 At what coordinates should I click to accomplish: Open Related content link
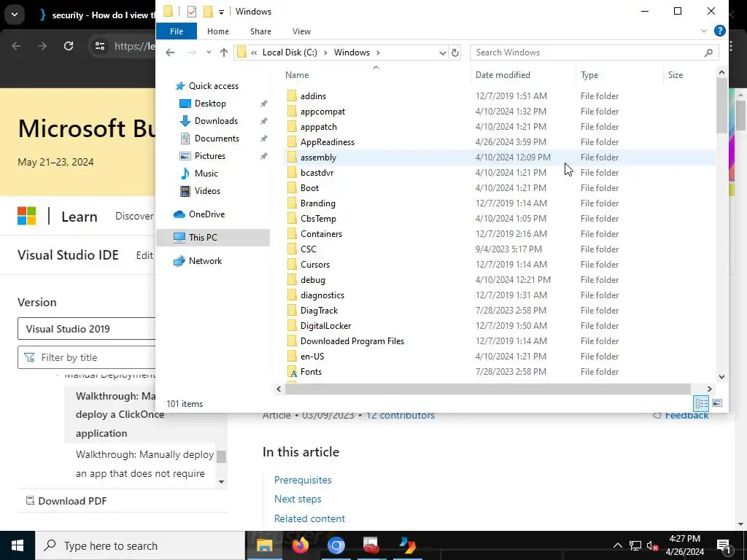point(309,518)
